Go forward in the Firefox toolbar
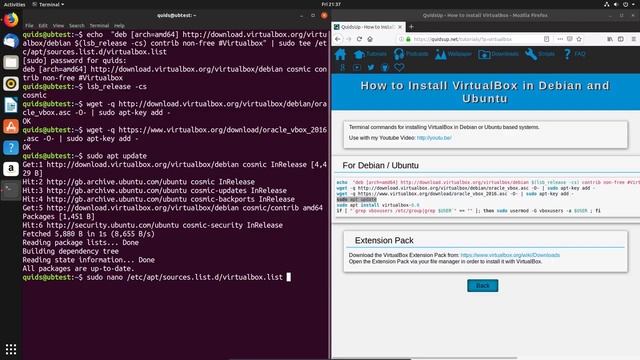The width and height of the screenshot is (640, 360). (x=348, y=39)
